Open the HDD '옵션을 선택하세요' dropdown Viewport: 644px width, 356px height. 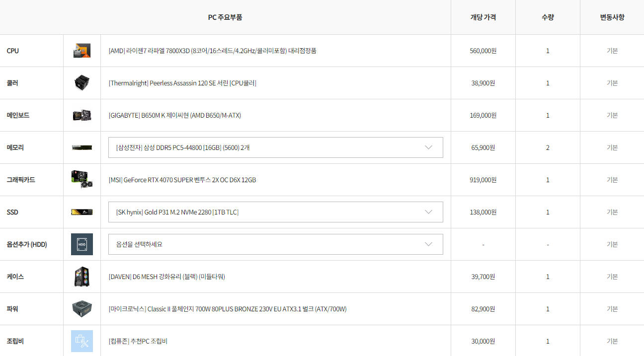click(276, 244)
